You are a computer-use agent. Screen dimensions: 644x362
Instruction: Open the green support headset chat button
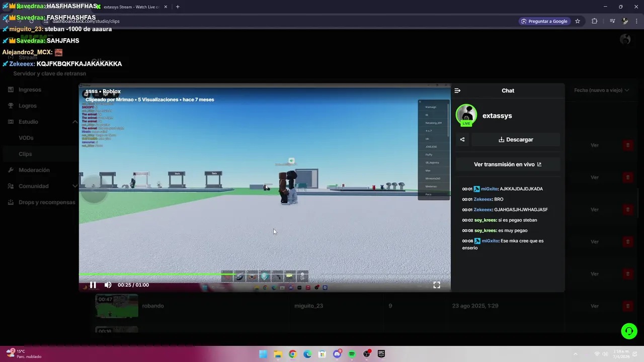coord(629,331)
